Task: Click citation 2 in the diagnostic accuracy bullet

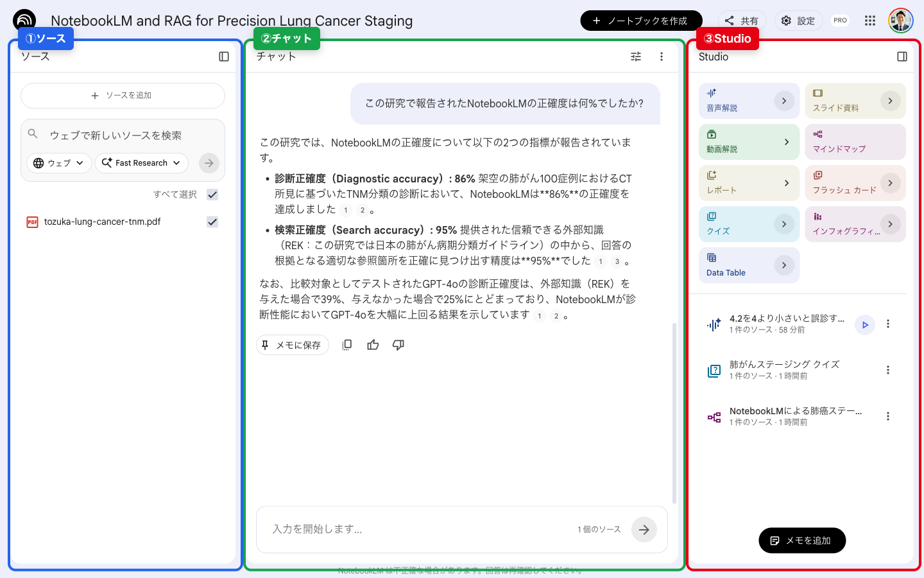Action: coord(363,210)
